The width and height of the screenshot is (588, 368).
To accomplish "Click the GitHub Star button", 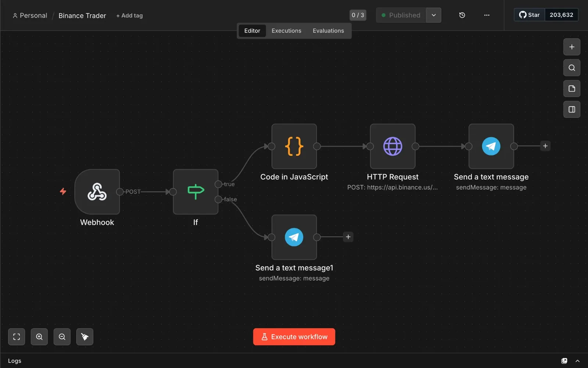I will coord(529,15).
